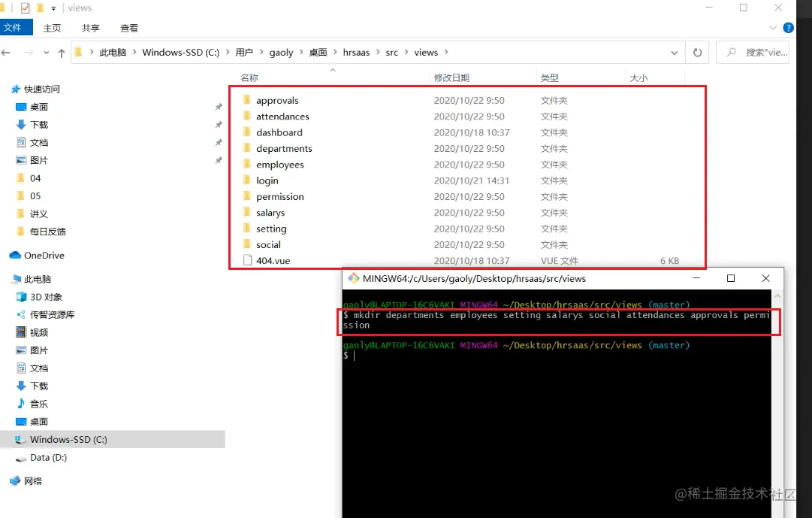
Task: Click the Explorer help question-mark icon
Action: tap(788, 28)
